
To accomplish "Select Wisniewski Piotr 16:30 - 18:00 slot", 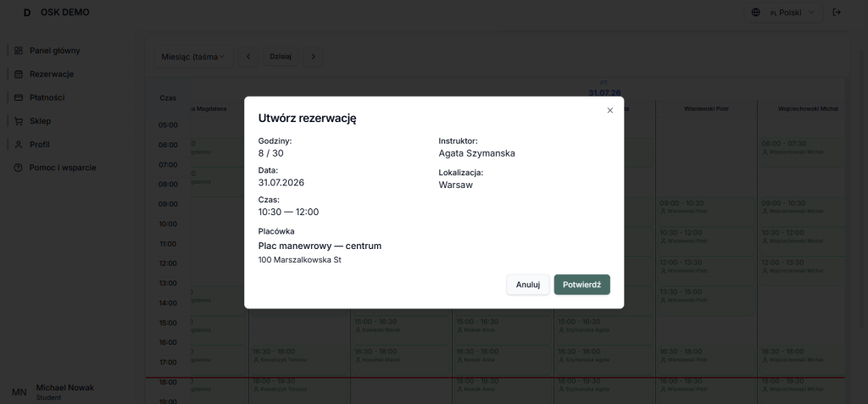I will 706,360.
